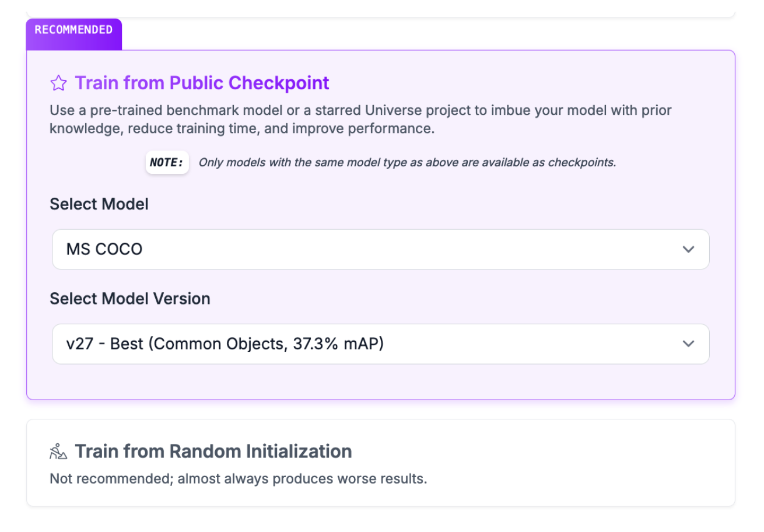764x532 pixels.
Task: Click the NOTE badge
Action: pos(167,163)
